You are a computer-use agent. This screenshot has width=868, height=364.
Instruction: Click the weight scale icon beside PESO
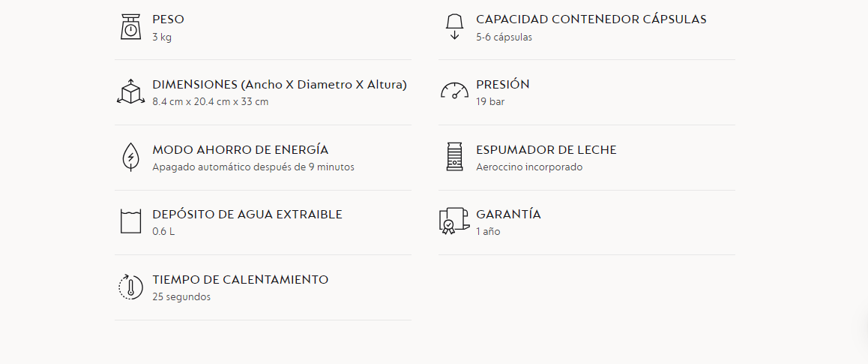[130, 27]
